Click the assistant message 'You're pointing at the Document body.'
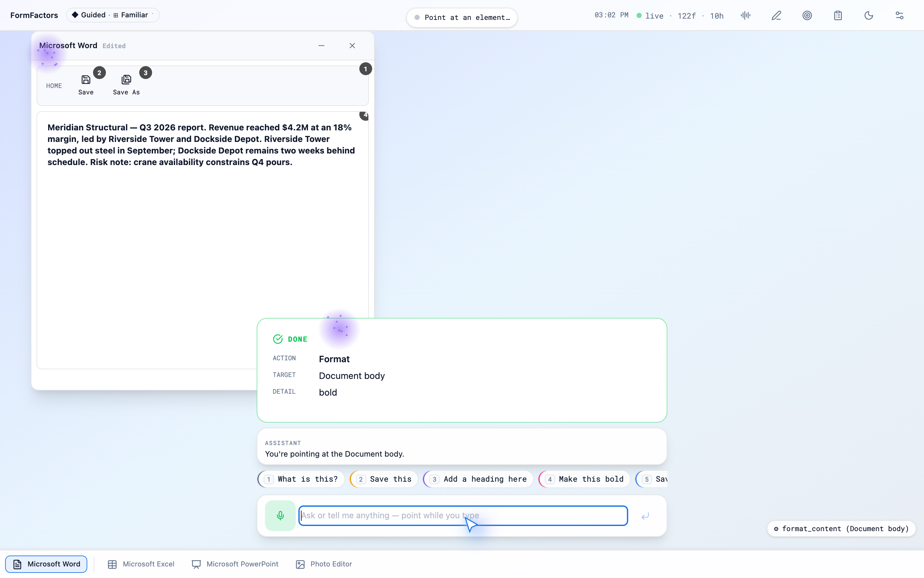Image resolution: width=924 pixels, height=578 pixels. point(335,454)
